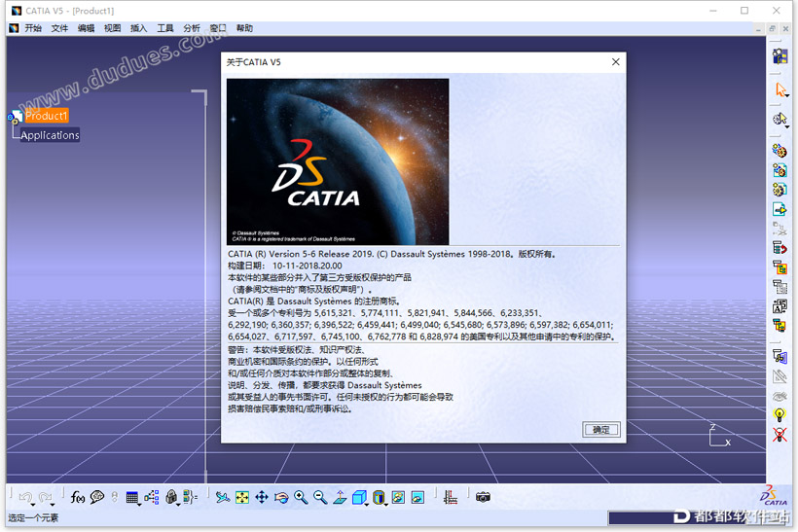Expand the Quick View cube dropdown arrow
Screen dimensions: 798x532
tap(367, 505)
